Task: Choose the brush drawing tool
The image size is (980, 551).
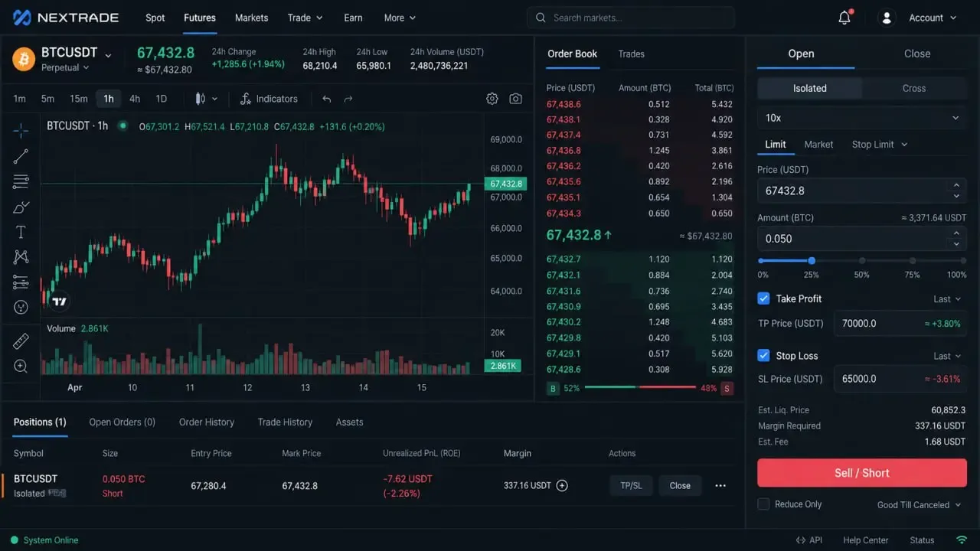Action: pyautogui.click(x=21, y=207)
